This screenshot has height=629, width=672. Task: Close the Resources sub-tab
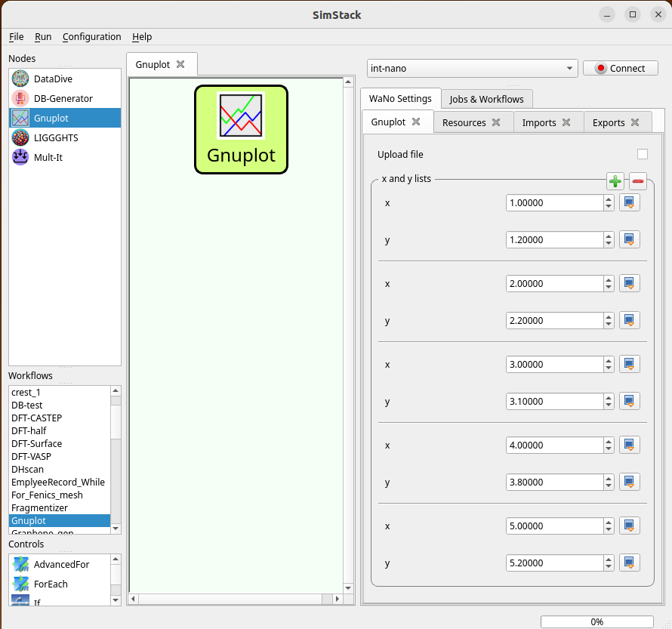coord(496,122)
